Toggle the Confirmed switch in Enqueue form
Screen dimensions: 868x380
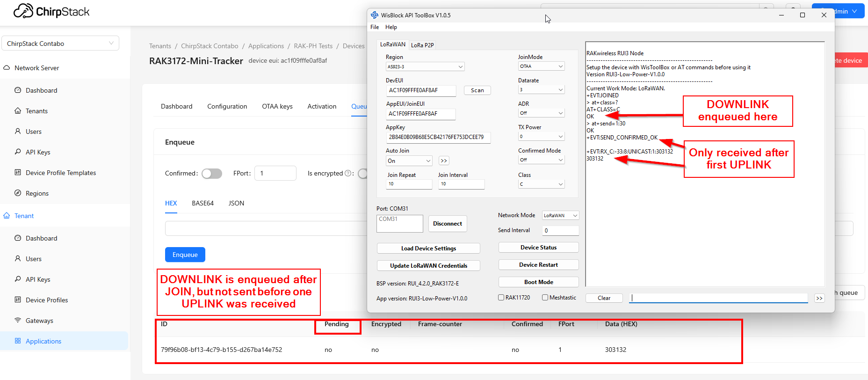[212, 174]
